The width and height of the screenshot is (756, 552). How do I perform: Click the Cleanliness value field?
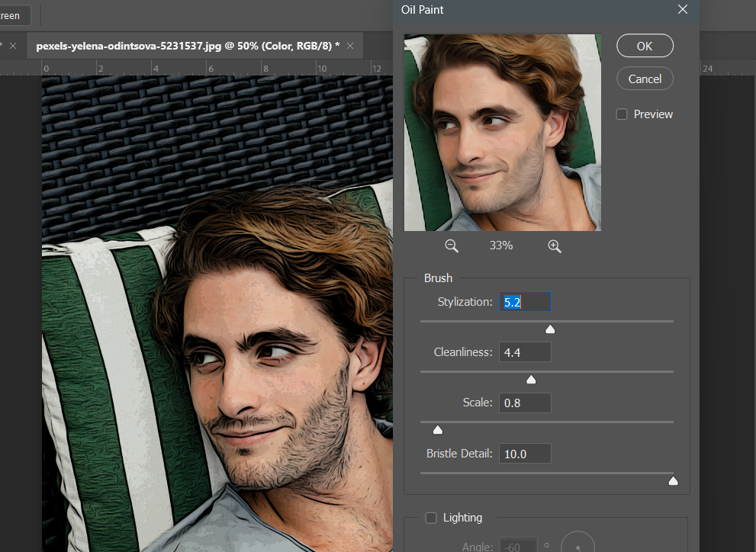click(525, 352)
